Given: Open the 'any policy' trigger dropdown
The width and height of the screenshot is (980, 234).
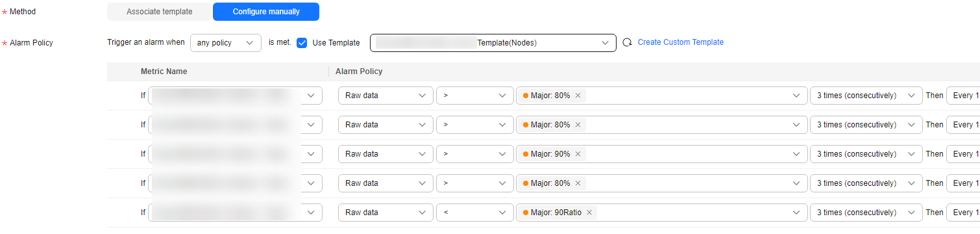Looking at the screenshot, I should 226,43.
